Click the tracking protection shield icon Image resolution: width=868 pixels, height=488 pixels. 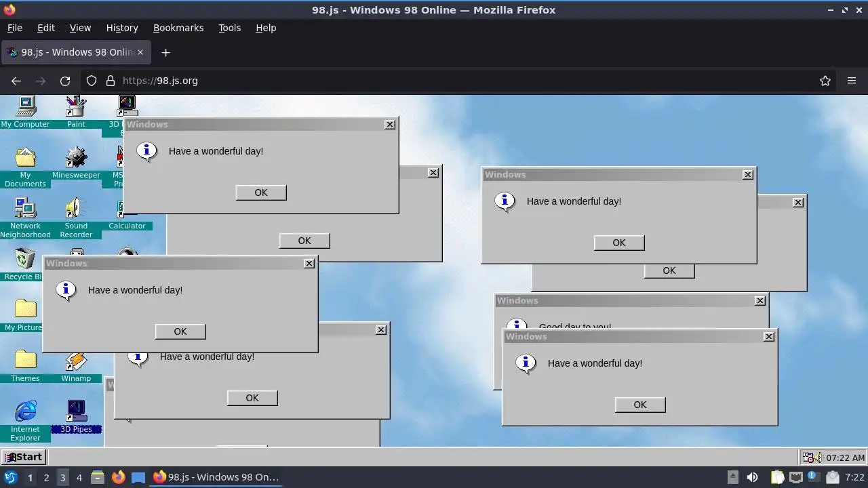tap(92, 81)
